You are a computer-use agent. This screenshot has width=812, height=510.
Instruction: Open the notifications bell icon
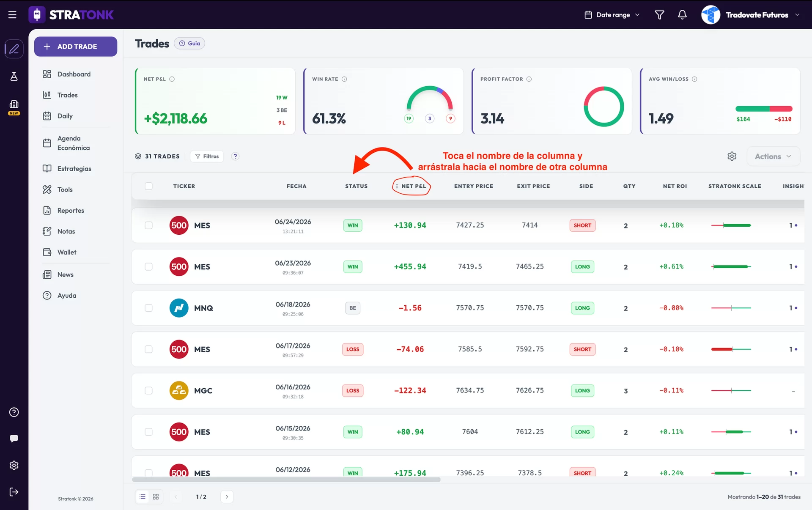pos(682,15)
